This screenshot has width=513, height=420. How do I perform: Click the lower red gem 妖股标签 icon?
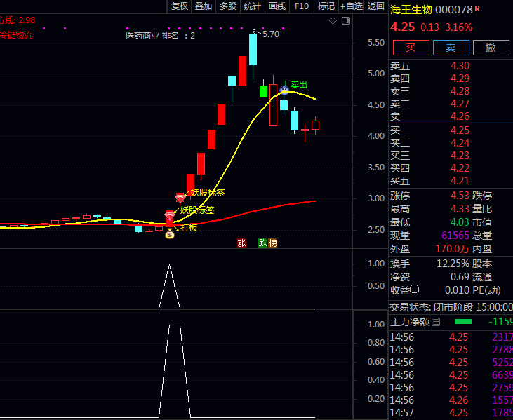[x=169, y=215]
